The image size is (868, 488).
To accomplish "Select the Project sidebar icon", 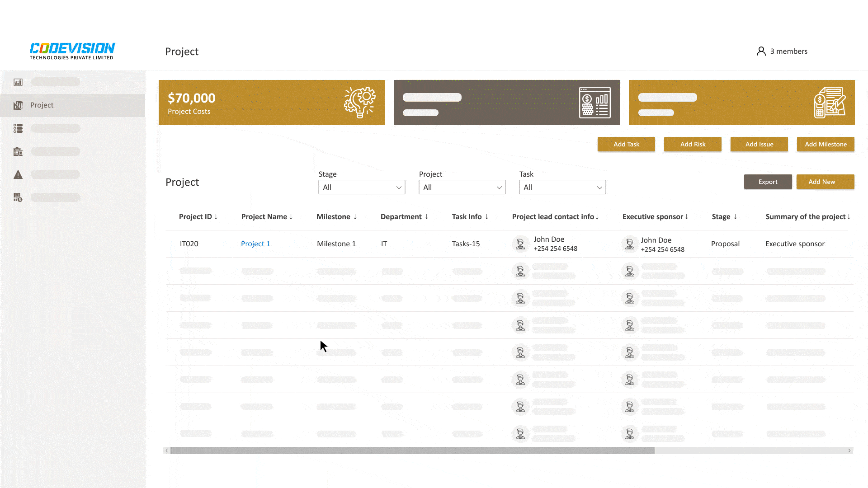I will 18,105.
